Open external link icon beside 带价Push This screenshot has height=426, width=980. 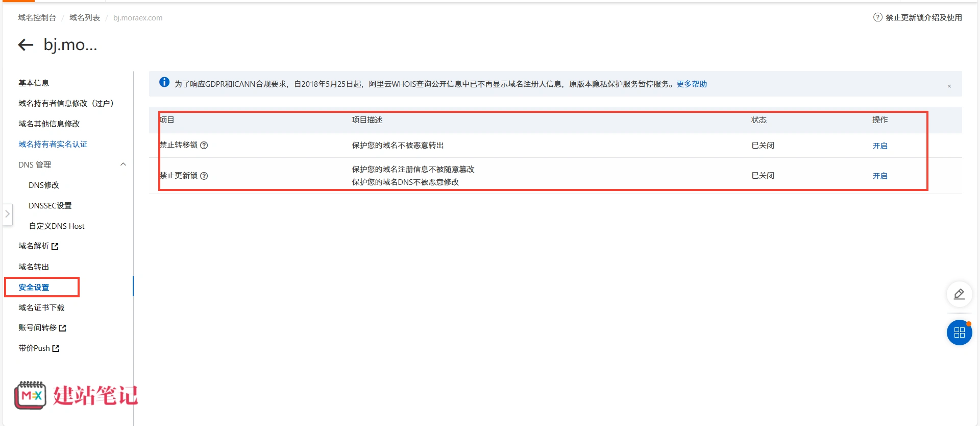tap(56, 348)
